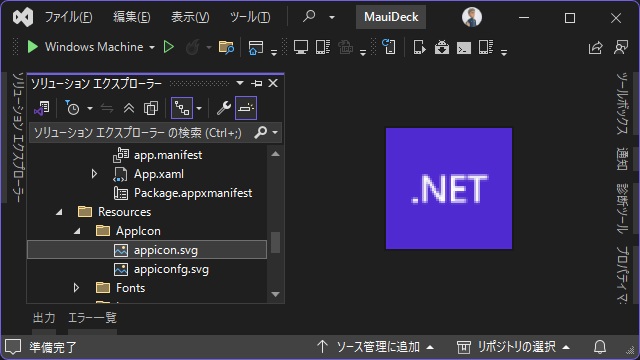
Task: Click the sync with active document icon
Action: coord(107,108)
